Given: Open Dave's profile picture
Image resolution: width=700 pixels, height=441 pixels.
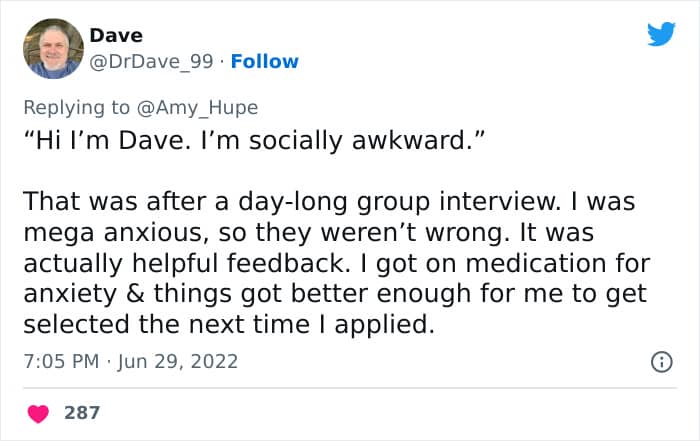Looking at the screenshot, I should tap(53, 49).
